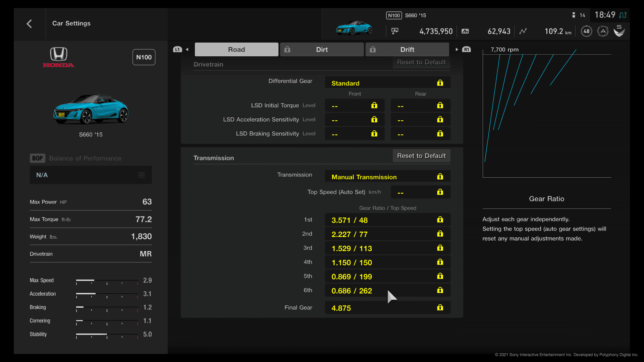
Task: Reset Drivetrain settings to default
Action: (421, 62)
